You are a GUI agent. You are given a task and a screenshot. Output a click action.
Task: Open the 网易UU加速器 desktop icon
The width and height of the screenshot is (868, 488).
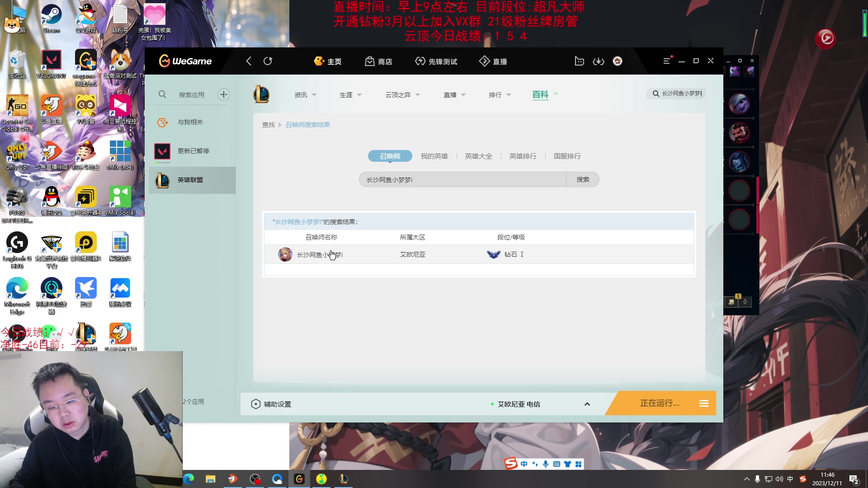point(52,296)
